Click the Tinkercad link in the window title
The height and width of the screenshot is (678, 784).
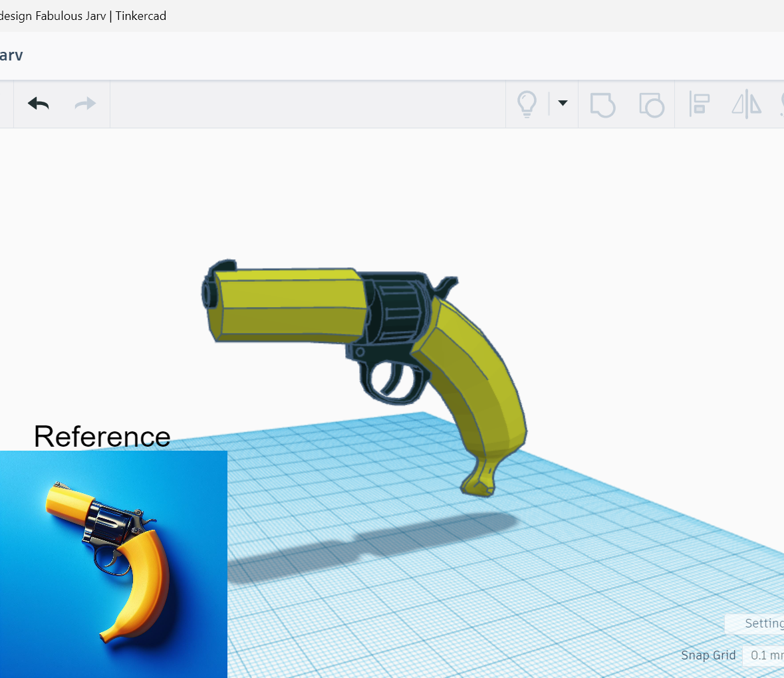click(x=140, y=15)
